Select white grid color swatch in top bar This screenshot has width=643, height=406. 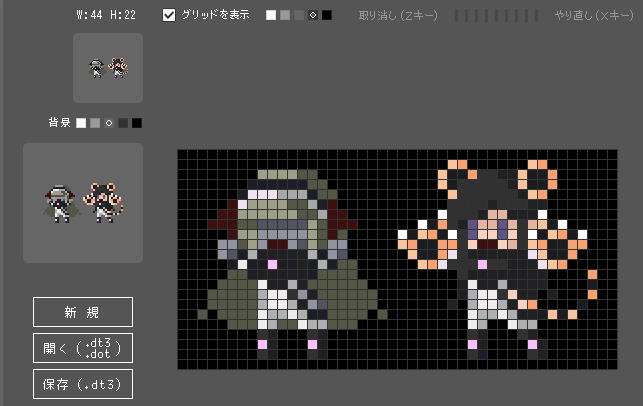(271, 15)
